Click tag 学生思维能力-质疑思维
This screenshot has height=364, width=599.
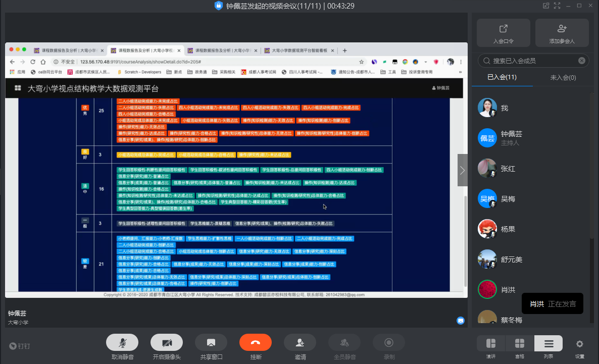pyautogui.click(x=211, y=224)
